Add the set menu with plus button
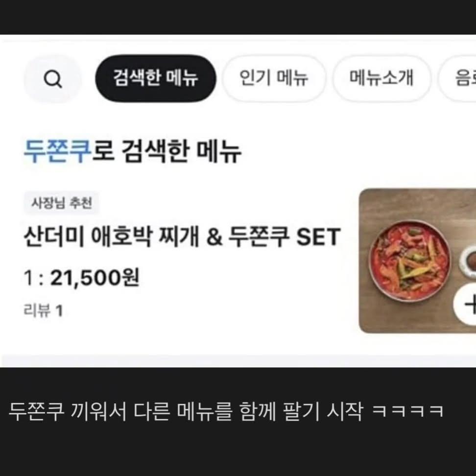 (466, 304)
